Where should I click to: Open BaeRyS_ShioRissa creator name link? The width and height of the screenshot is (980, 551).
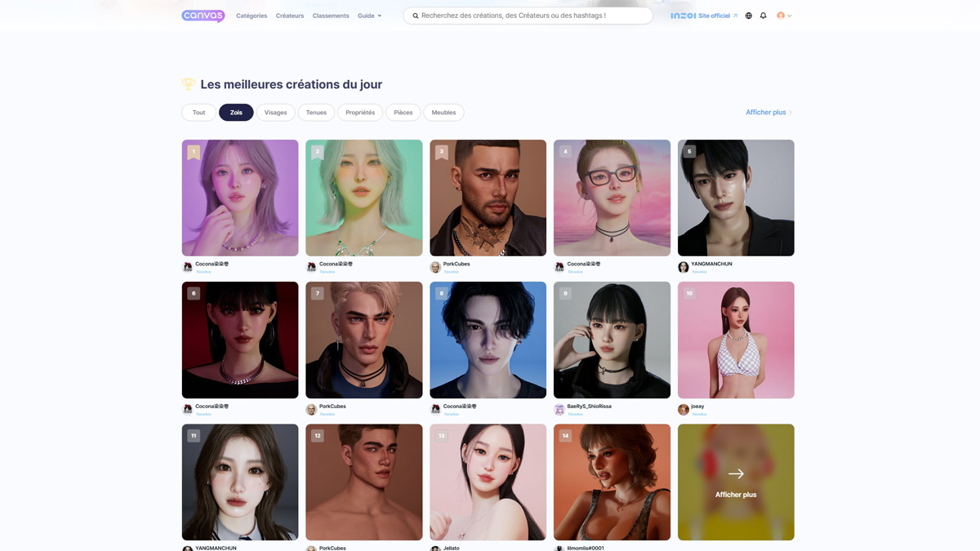589,406
